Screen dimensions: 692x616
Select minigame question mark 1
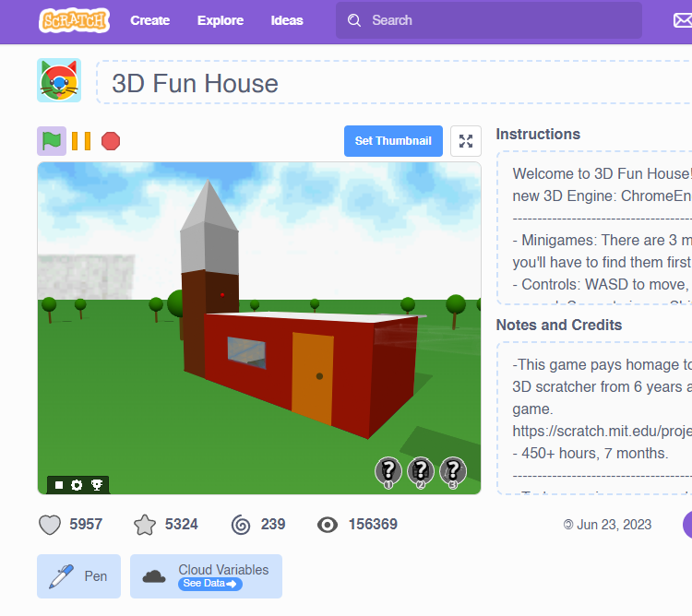pyautogui.click(x=388, y=472)
